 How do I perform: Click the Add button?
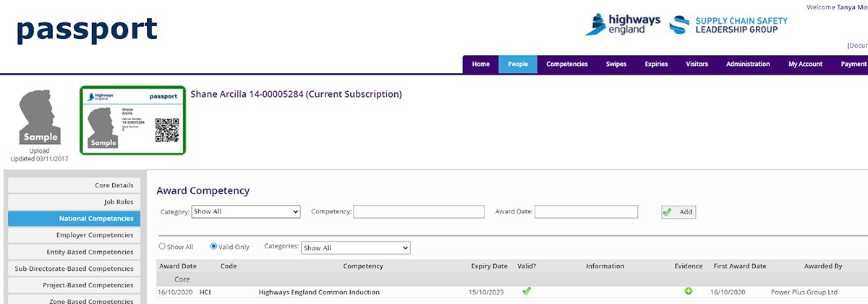(x=678, y=212)
